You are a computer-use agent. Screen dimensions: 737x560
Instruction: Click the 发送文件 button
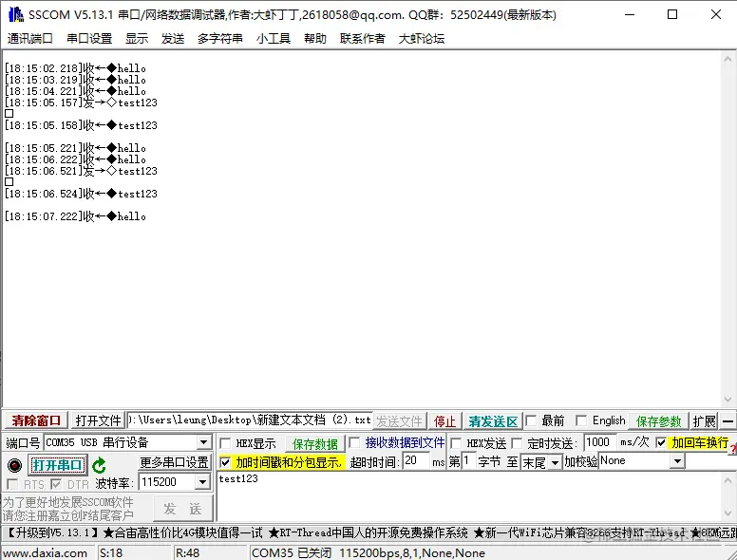pos(400,420)
